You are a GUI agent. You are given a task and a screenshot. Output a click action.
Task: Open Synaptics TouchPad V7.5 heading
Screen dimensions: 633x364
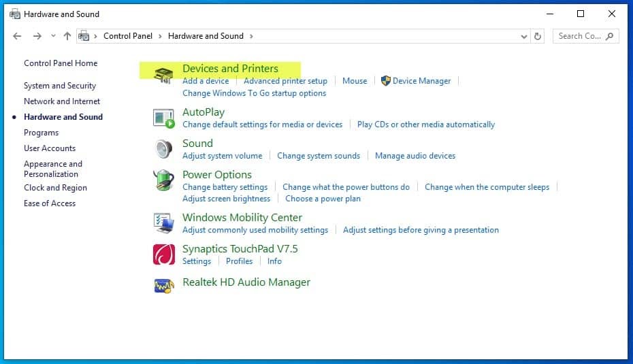click(x=240, y=249)
